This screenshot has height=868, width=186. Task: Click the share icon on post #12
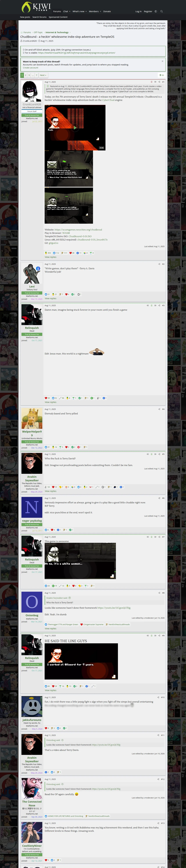tap(159, 779)
